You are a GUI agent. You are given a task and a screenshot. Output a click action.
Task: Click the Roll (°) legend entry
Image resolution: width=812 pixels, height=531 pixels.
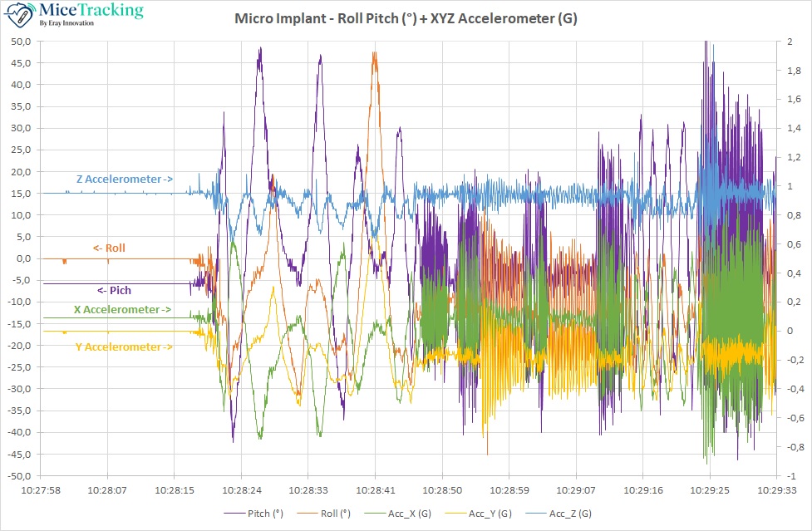[335, 514]
